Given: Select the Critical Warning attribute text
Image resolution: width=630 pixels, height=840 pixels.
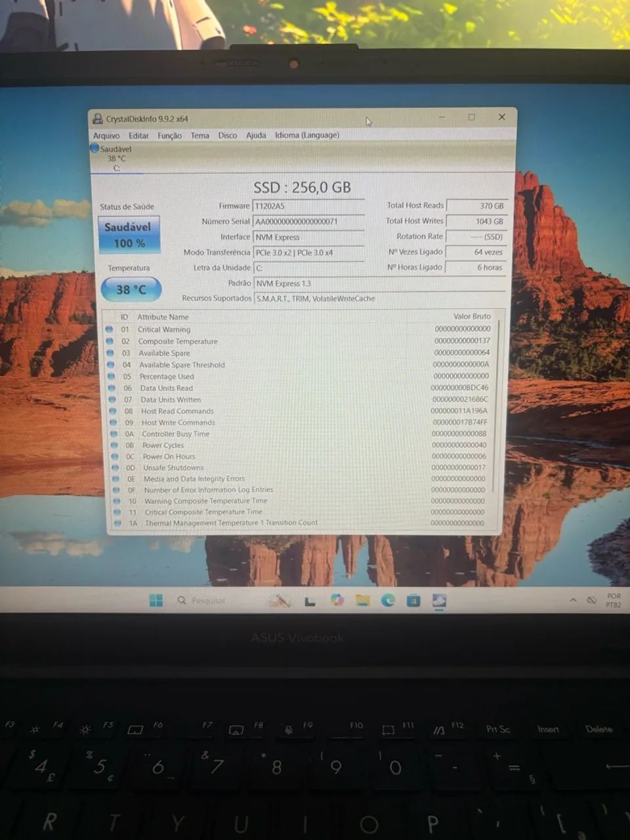Looking at the screenshot, I should click(x=164, y=329).
